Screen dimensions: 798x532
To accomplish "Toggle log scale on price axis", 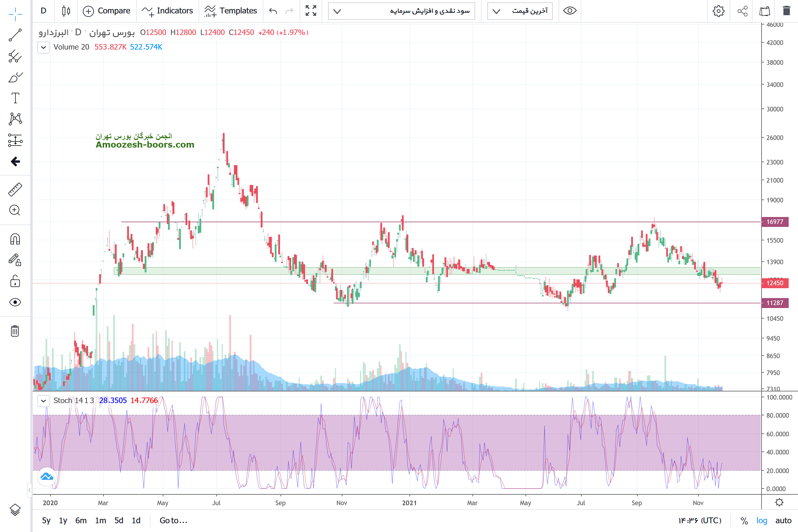I will tap(762, 520).
